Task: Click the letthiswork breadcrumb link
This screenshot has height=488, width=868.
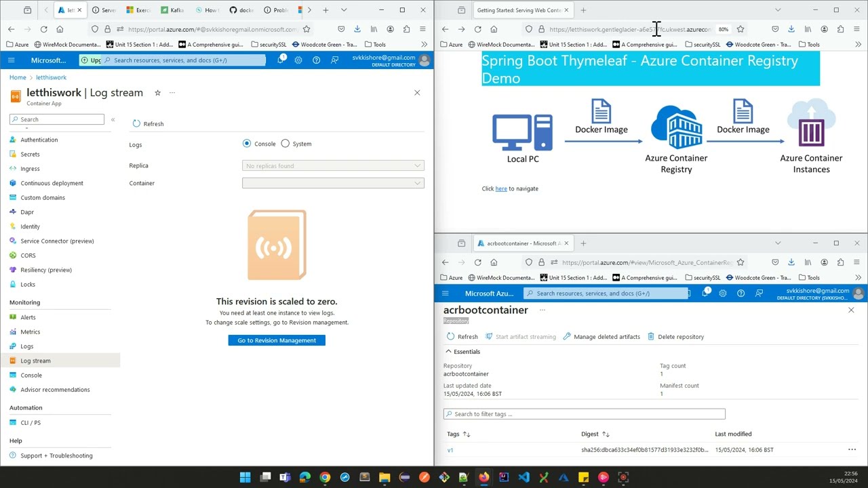Action: [x=51, y=78]
